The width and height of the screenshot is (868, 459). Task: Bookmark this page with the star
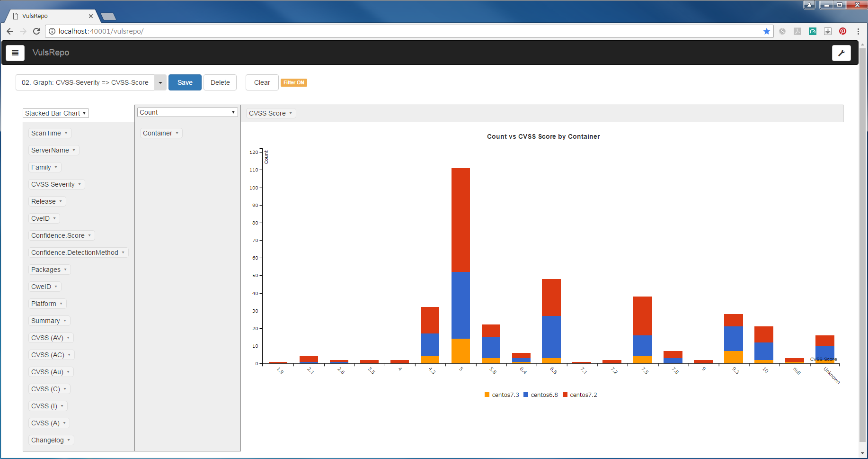[767, 31]
